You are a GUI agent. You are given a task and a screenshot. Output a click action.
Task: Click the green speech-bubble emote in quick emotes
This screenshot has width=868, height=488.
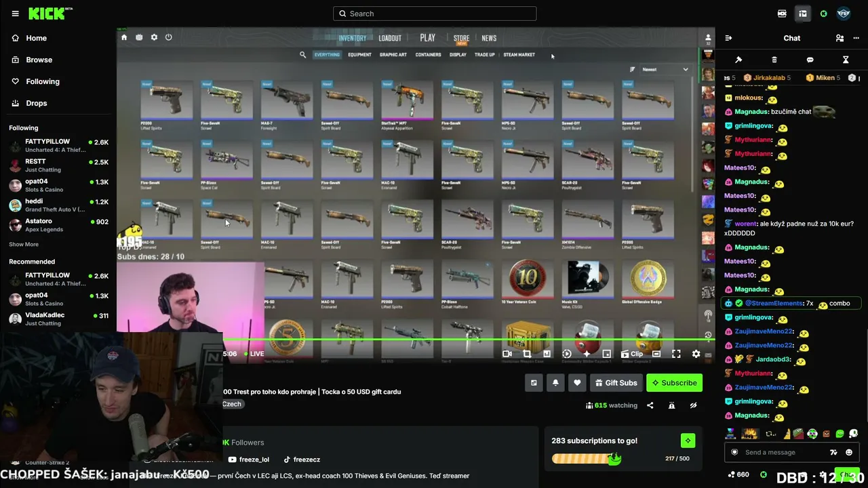(x=840, y=434)
